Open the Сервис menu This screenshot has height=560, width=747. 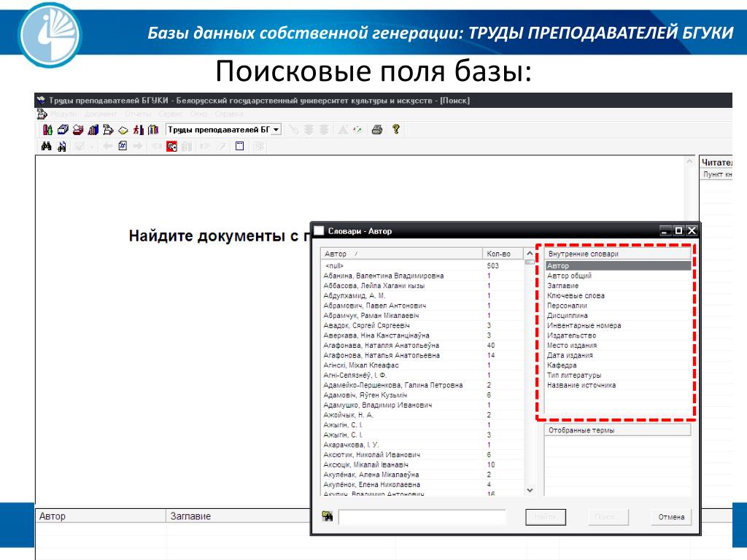[x=171, y=114]
